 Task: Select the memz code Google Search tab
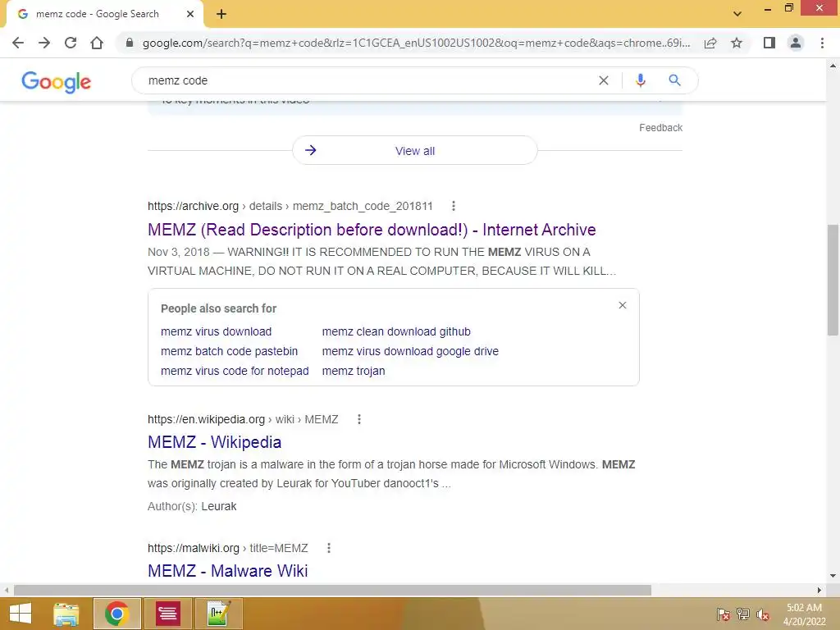coord(104,14)
